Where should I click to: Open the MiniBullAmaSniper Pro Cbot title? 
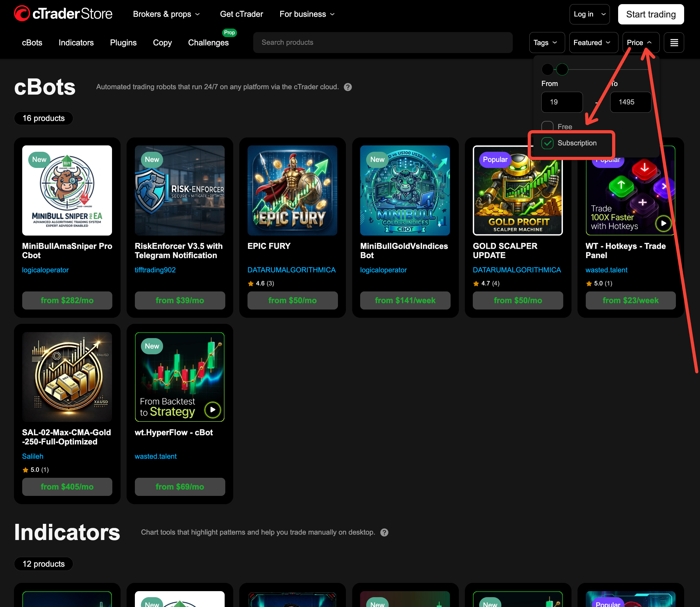(67, 251)
